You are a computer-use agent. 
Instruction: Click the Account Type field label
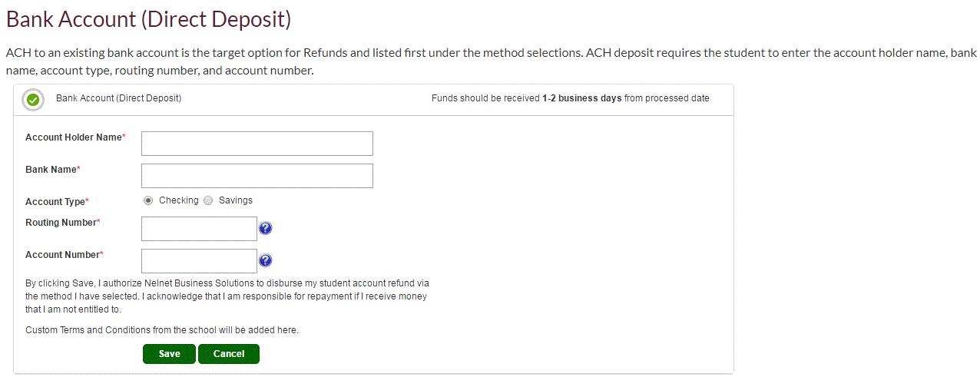57,202
